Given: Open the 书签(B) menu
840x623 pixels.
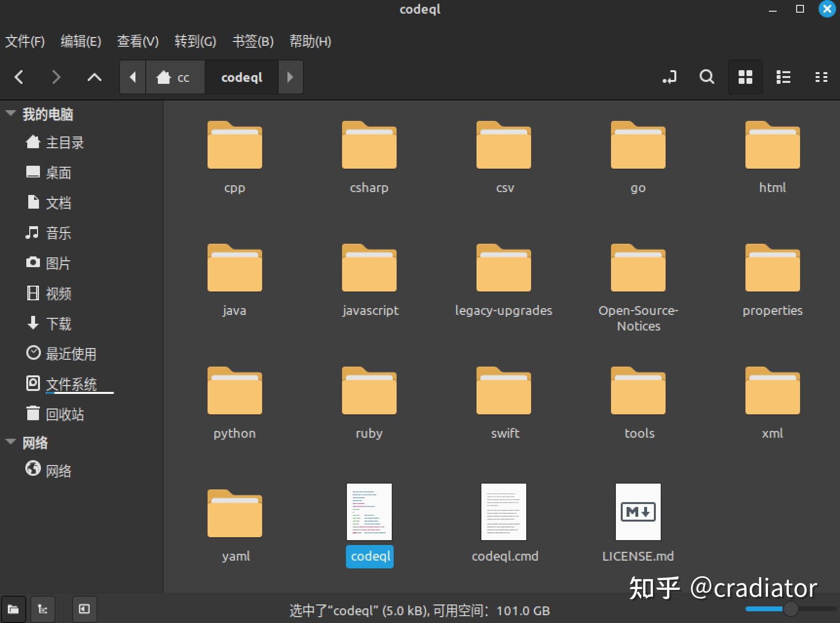Looking at the screenshot, I should coord(253,41).
